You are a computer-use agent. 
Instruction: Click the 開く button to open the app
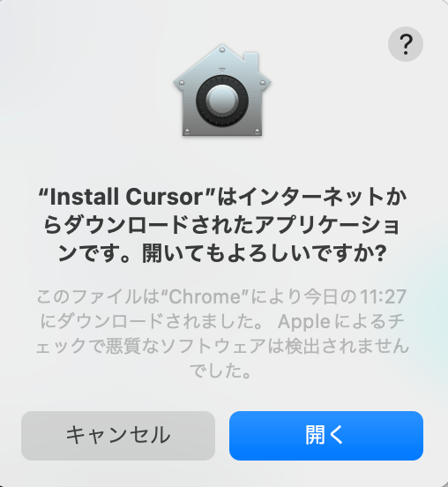pyautogui.click(x=326, y=436)
